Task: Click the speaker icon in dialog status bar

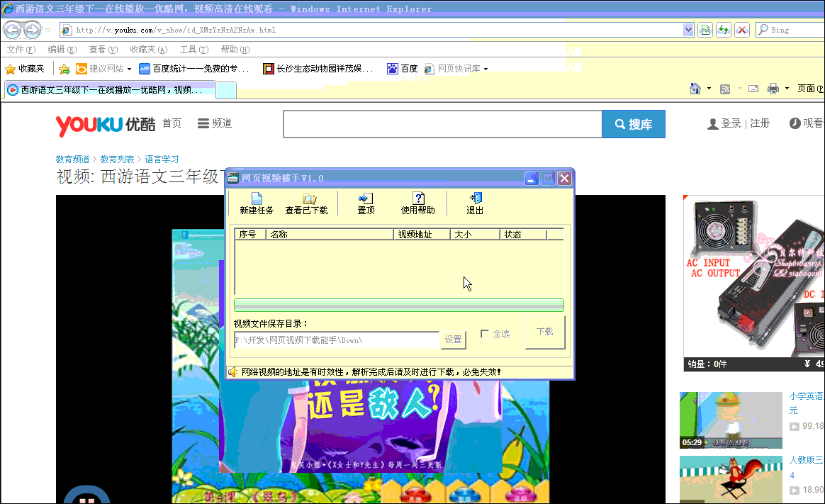Action: coord(232,372)
